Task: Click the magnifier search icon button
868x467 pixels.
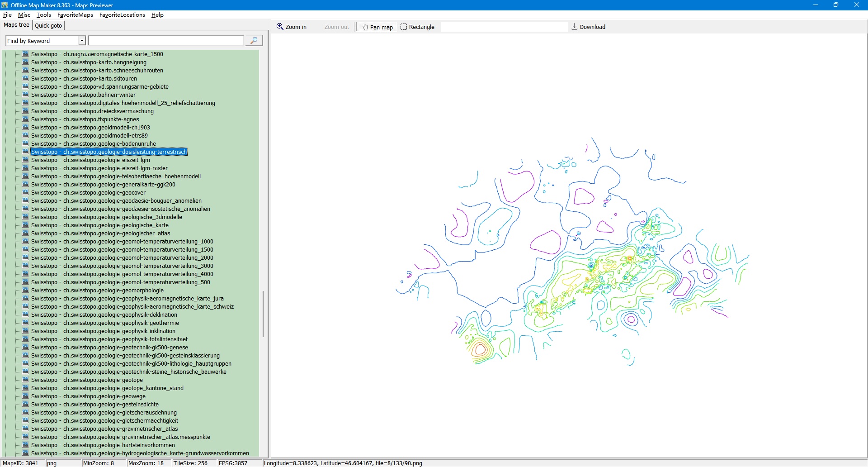Action: point(254,41)
